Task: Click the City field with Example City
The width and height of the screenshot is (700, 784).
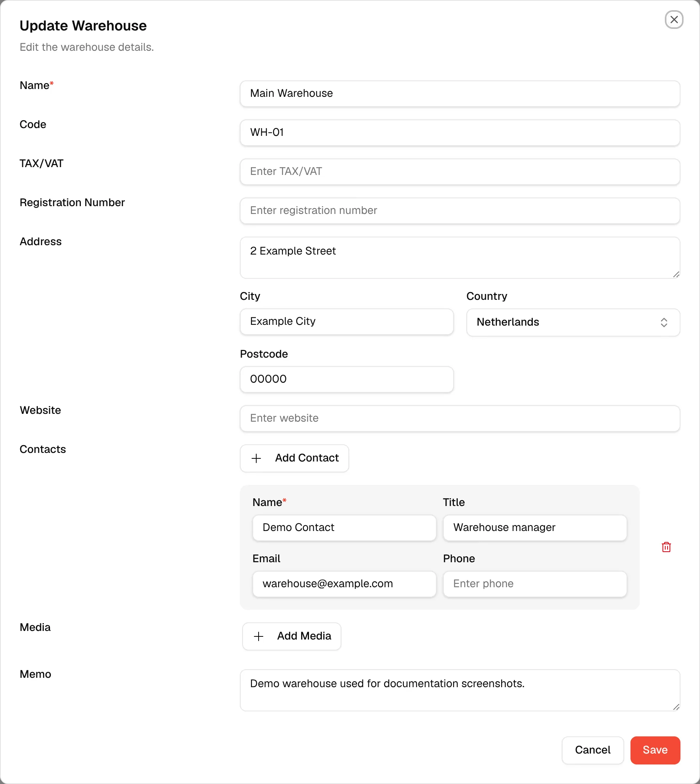Action: click(x=346, y=322)
